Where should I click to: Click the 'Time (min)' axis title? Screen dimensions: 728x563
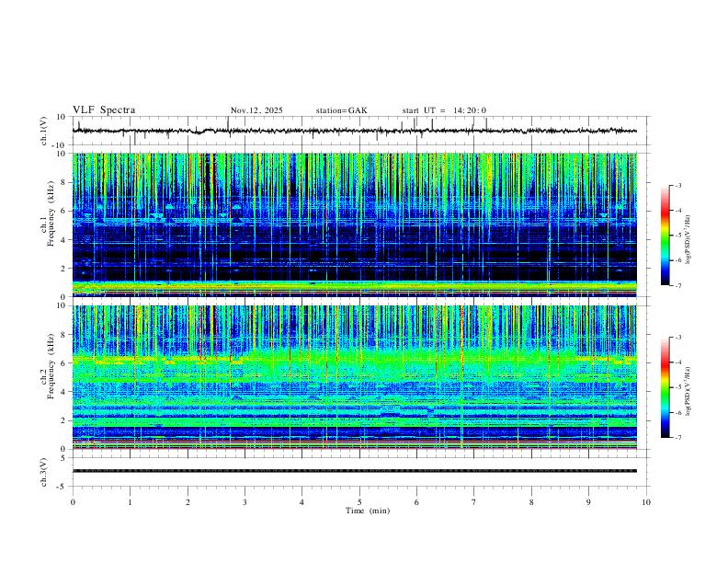click(x=368, y=511)
